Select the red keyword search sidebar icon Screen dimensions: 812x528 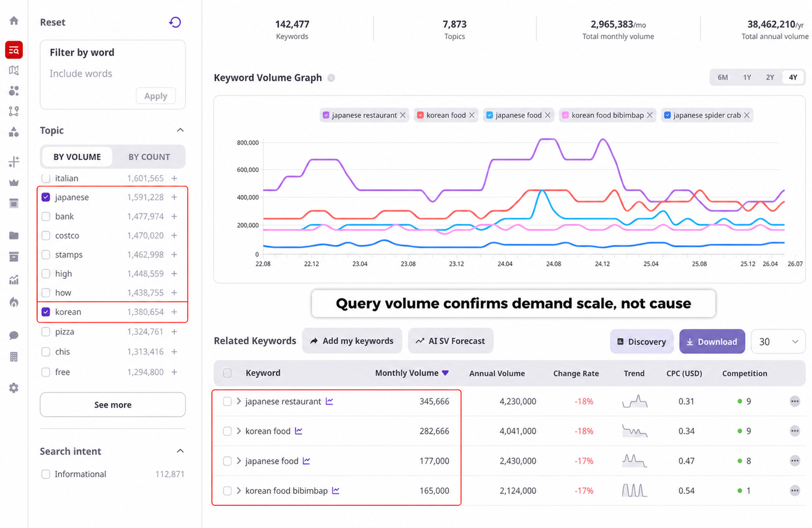click(x=14, y=50)
